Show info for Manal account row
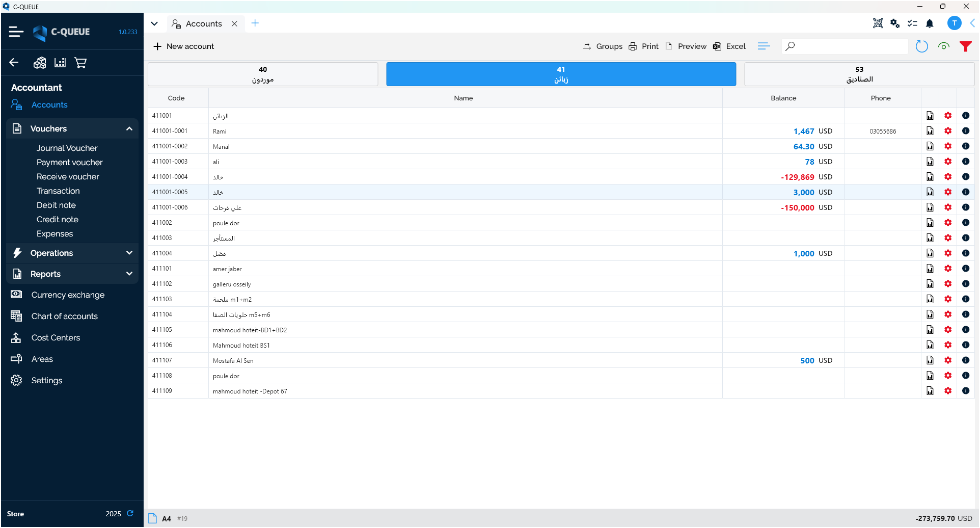 (965, 146)
